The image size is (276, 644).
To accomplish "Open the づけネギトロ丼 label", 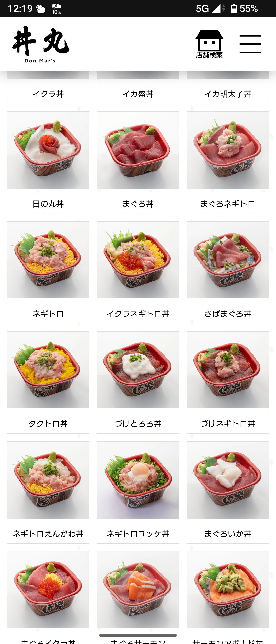I will 228,424.
